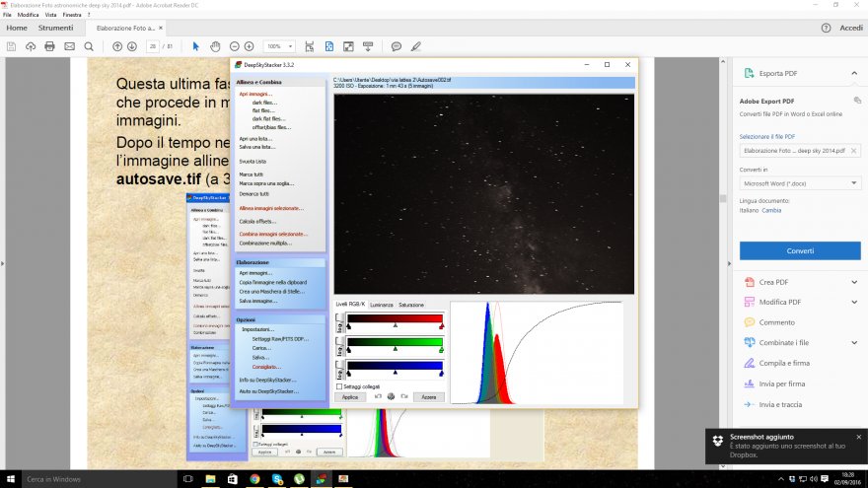Close the Dropbox Screenshot aggiunto notification

tap(858, 437)
